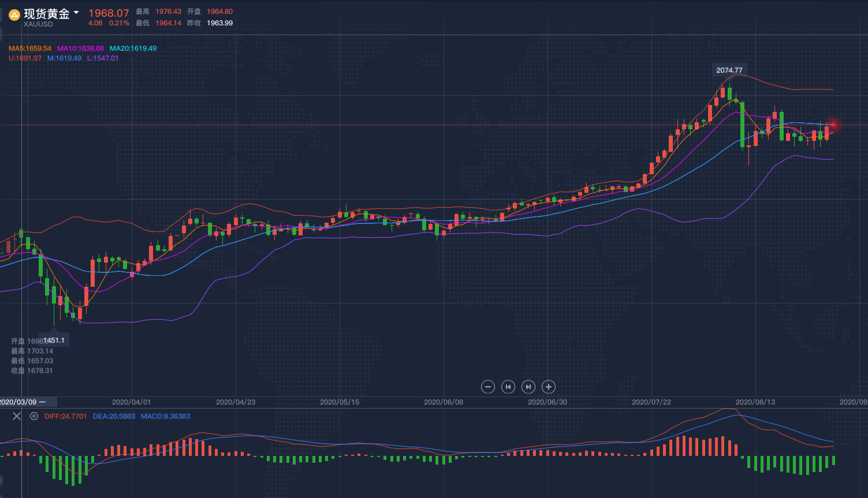Open the 现货黄金 instrument dropdown arrow

point(76,12)
